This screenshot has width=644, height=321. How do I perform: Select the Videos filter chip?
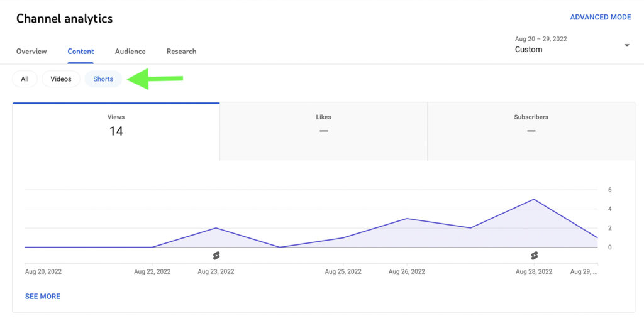click(61, 79)
